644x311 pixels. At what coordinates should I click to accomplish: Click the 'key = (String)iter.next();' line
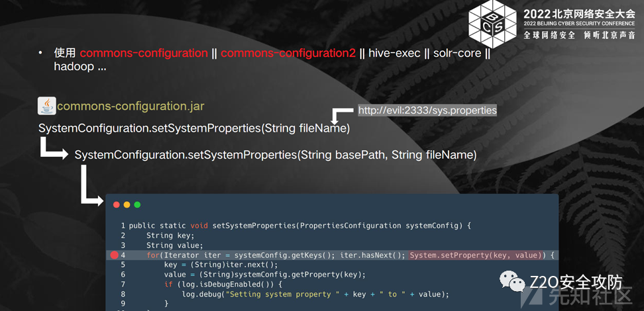click(x=221, y=265)
